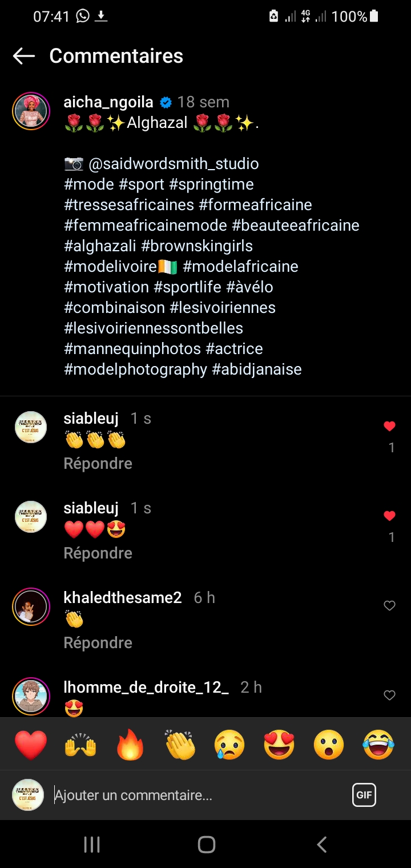
Task: Insert the clapping hands emoji reaction
Action: (x=180, y=745)
